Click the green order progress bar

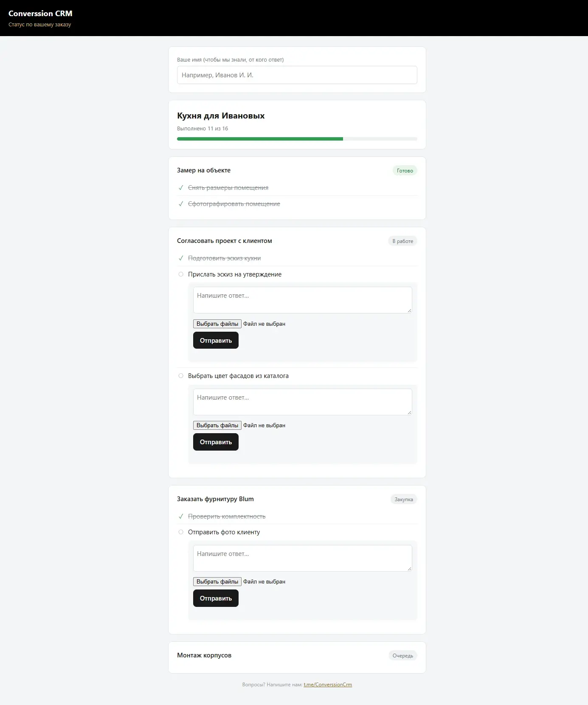(260, 139)
